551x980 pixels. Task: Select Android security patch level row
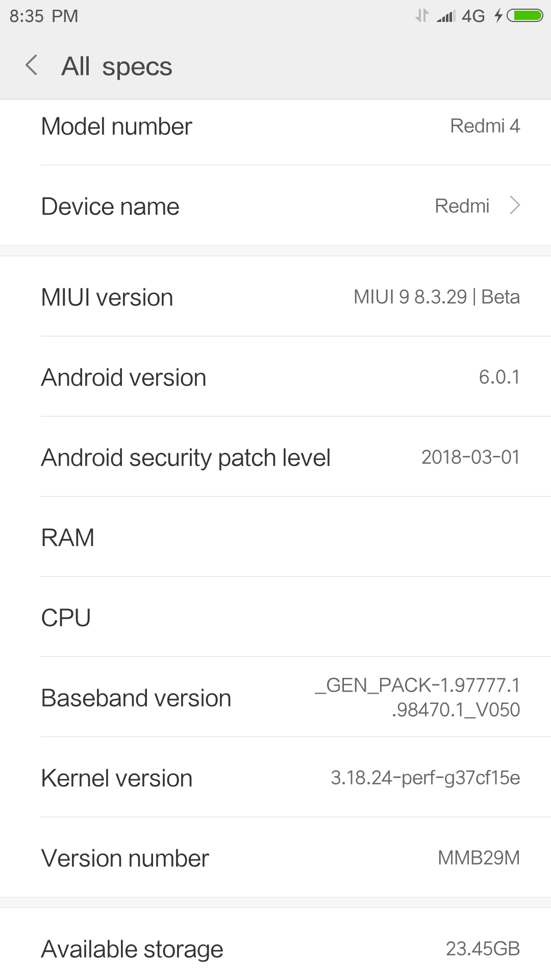[275, 457]
